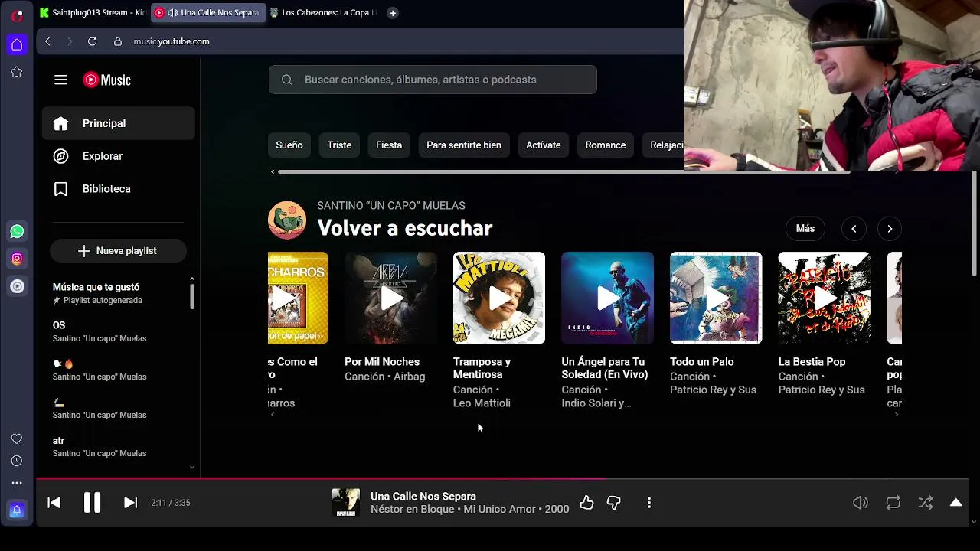Select the Romance mood chip

(606, 145)
